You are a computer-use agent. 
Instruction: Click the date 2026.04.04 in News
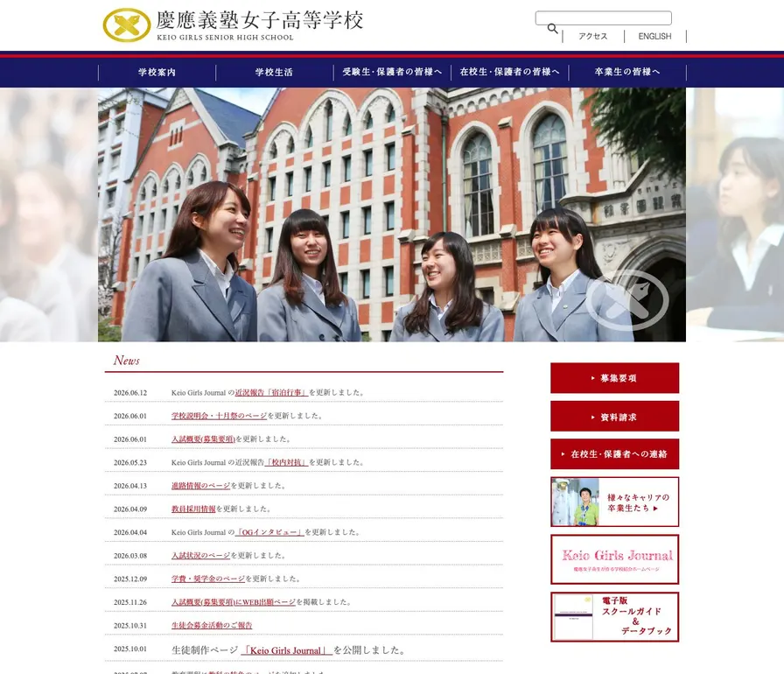(x=130, y=532)
